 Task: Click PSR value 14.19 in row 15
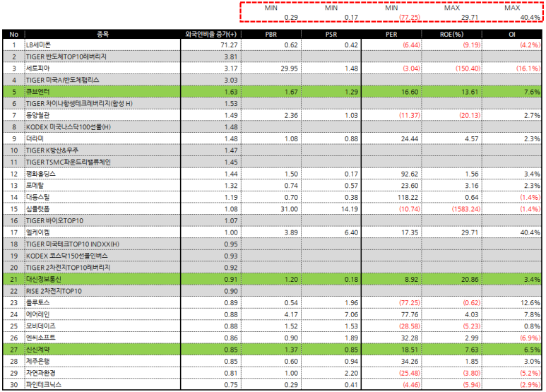click(349, 209)
